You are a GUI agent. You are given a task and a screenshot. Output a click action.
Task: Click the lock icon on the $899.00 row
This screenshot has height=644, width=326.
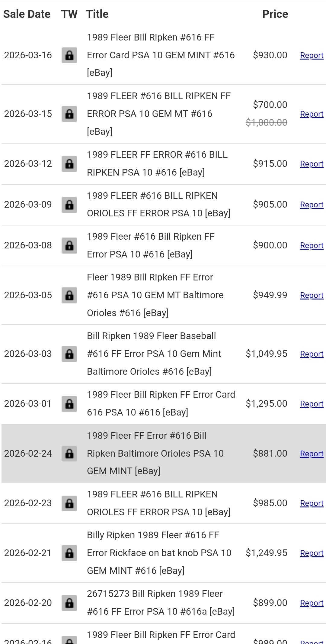click(69, 603)
